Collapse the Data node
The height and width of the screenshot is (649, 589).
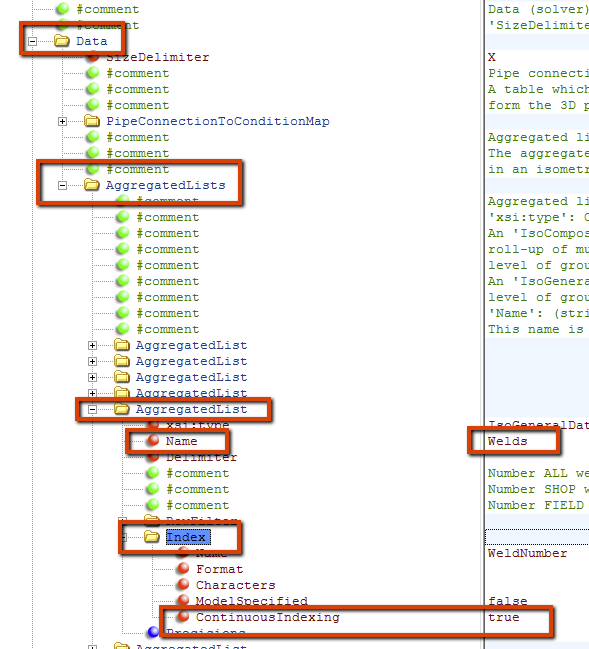click(32, 41)
